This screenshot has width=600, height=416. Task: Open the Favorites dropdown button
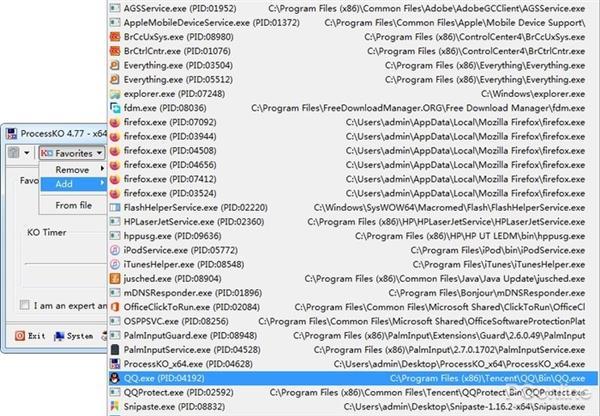pos(72,153)
